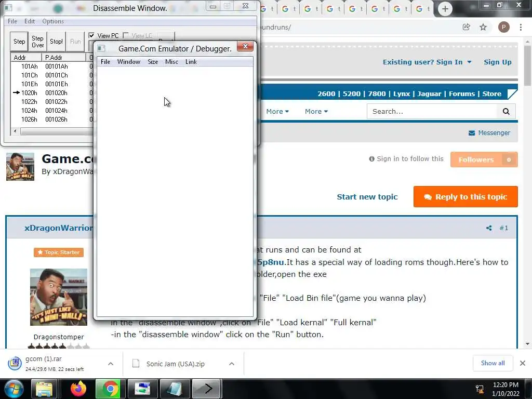Open File Explorer from taskbar
This screenshot has width=532, height=399.
tap(44, 389)
